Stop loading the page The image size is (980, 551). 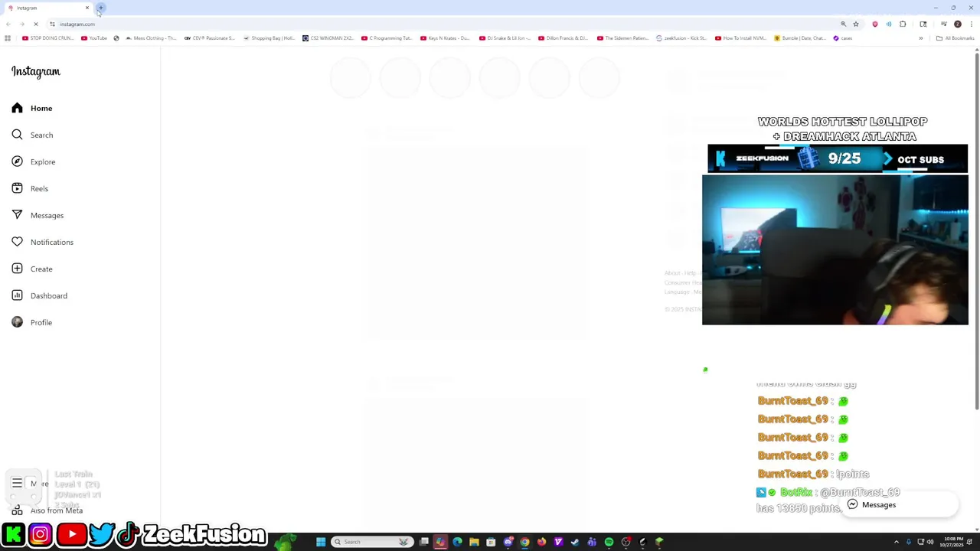click(36, 24)
